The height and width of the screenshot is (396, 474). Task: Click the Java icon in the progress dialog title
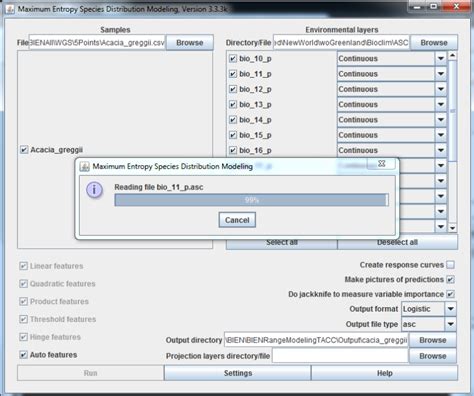[84, 166]
